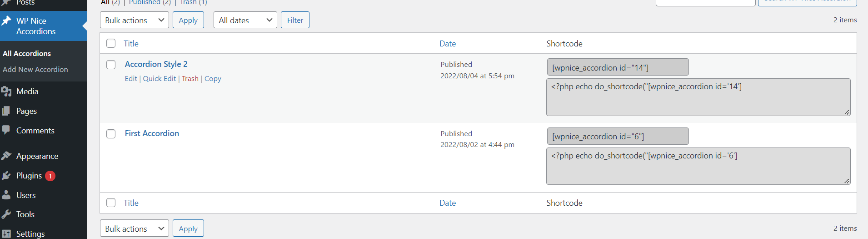Image resolution: width=868 pixels, height=239 pixels.
Task: Open Comments via its speech bubble icon
Action: 6,130
